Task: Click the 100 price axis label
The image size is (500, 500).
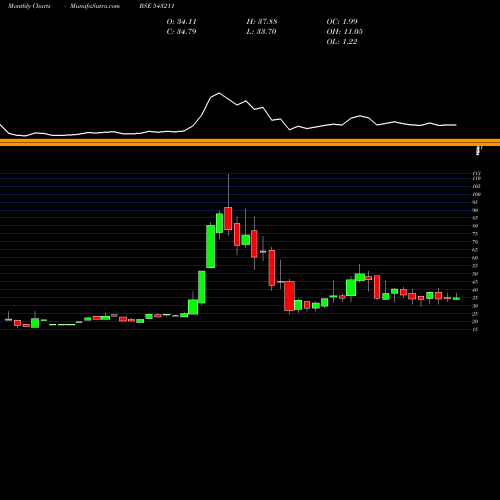Action: (477, 194)
